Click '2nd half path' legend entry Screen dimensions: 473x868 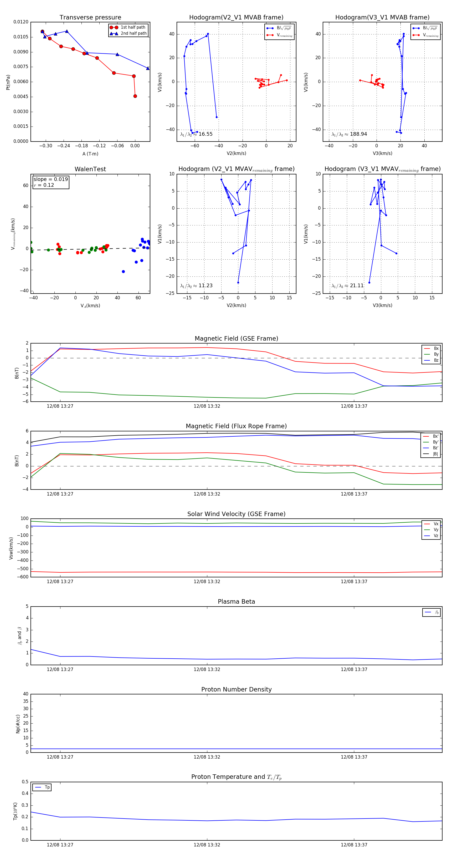[x=128, y=33]
